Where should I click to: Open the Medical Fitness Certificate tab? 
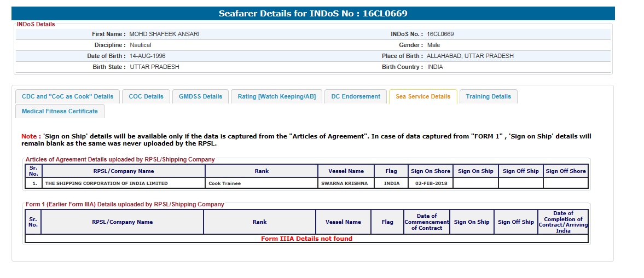pyautogui.click(x=60, y=111)
